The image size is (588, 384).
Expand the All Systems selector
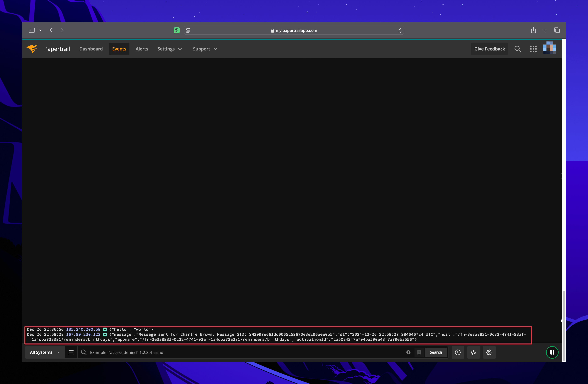pyautogui.click(x=45, y=352)
